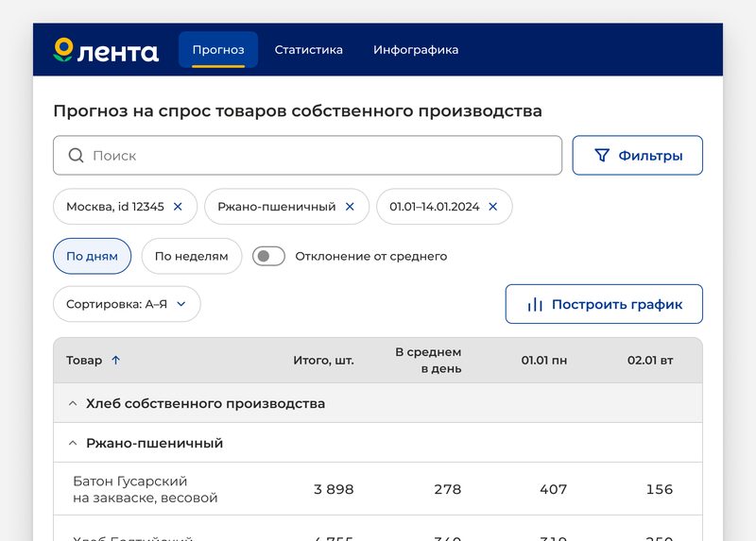Click the Лента logo
Screen dimensions: 756x541
click(x=106, y=50)
